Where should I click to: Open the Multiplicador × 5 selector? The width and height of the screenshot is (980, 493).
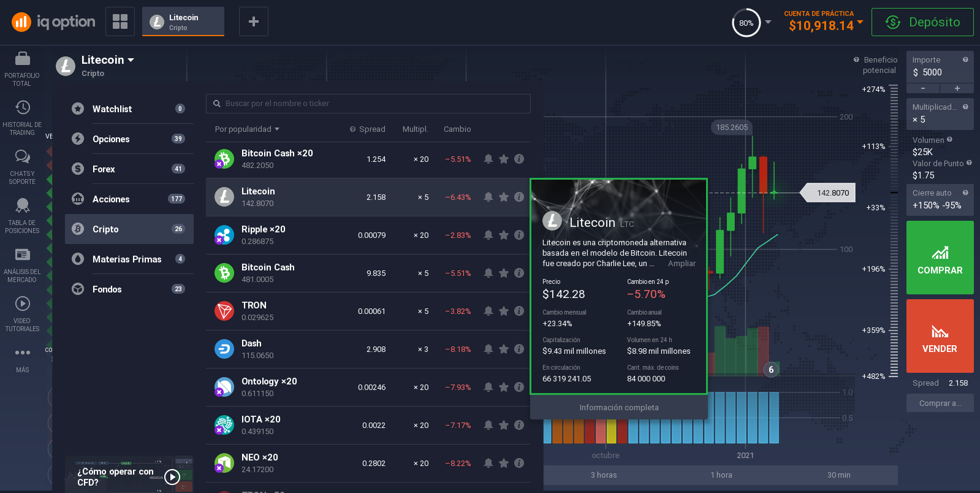pos(940,113)
